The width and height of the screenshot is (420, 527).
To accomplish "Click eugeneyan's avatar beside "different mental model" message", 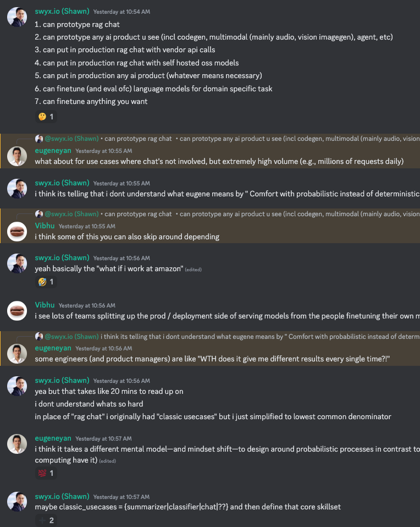I will click(x=17, y=443).
